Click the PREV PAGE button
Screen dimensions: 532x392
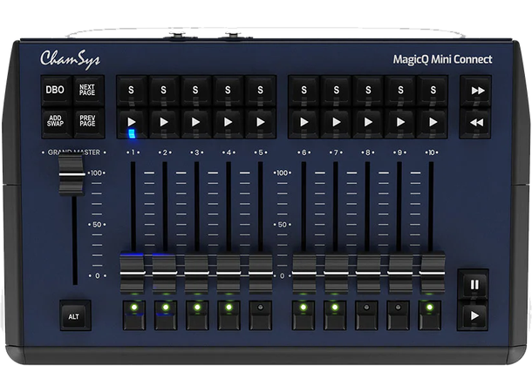tap(88, 122)
